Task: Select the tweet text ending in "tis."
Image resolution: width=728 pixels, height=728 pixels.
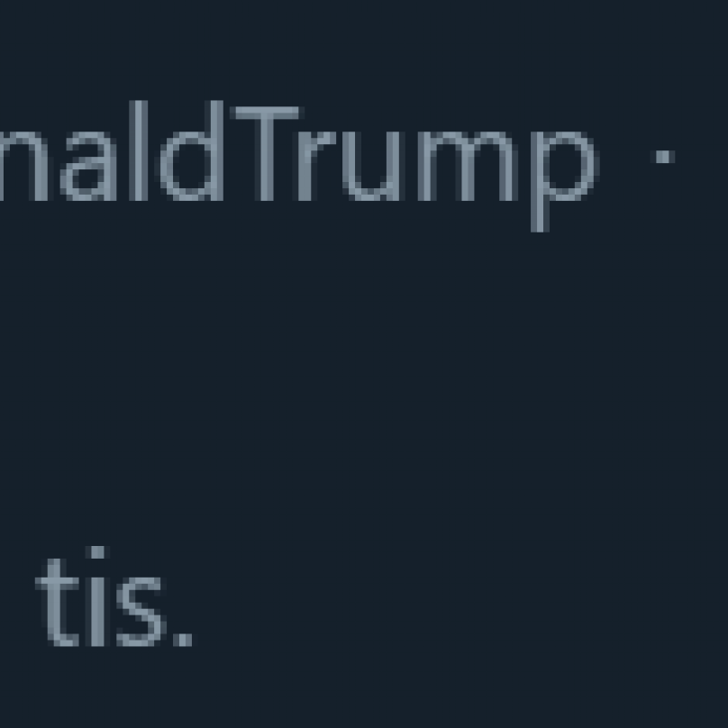Action: click(x=114, y=596)
